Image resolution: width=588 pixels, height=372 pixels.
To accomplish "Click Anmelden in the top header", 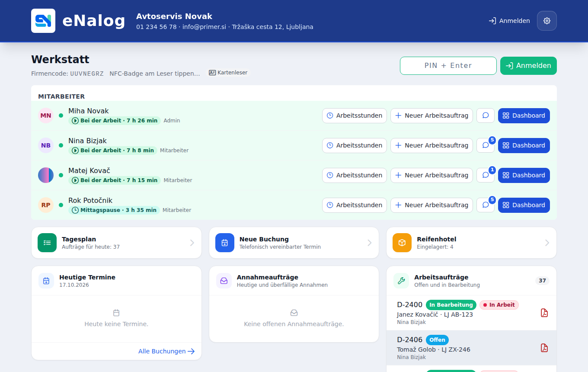I will coord(509,21).
